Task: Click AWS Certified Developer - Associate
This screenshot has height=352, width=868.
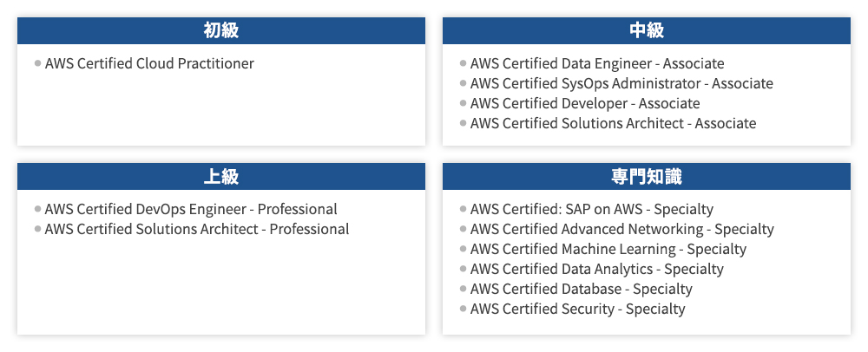Action: click(x=585, y=103)
